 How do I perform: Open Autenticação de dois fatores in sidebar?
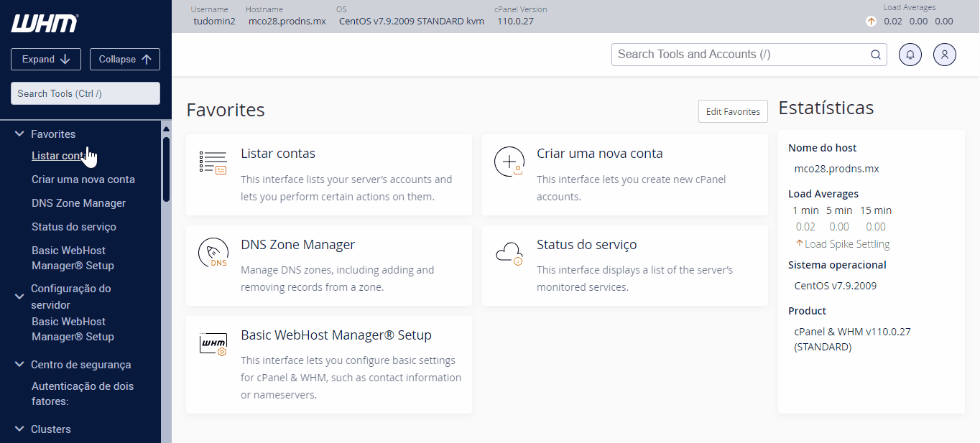coord(83,393)
